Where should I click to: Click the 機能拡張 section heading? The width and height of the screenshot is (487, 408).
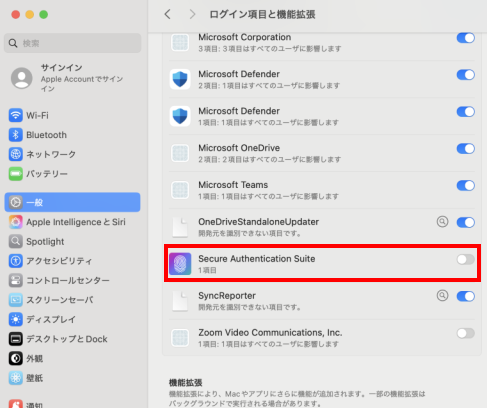coord(186,382)
